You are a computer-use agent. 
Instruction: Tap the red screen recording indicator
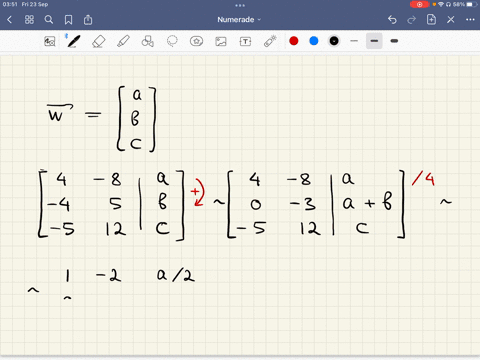click(419, 4)
